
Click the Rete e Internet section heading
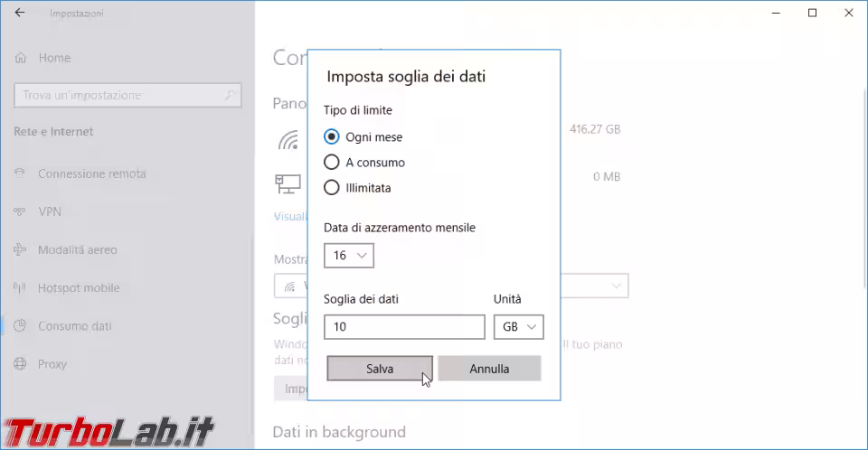(53, 132)
